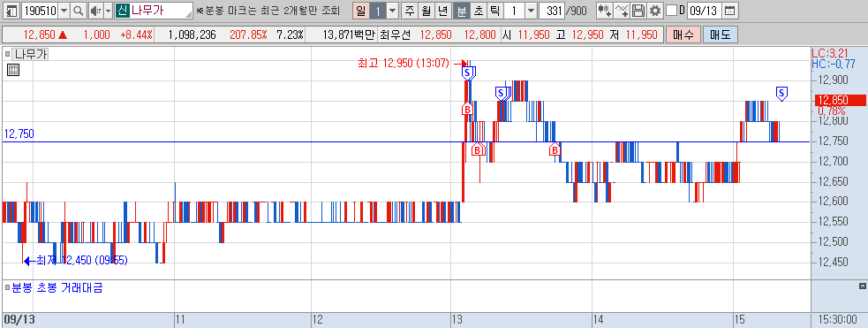This screenshot has height=328, width=868.
Task: Open chart settings gear icon
Action: (655, 10)
